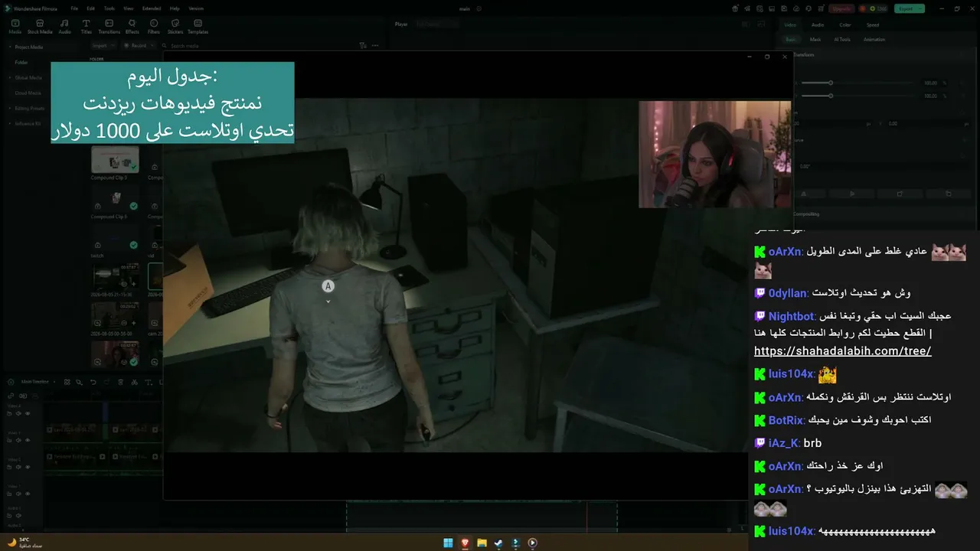
Task: Open Steam from taskbar
Action: (498, 543)
